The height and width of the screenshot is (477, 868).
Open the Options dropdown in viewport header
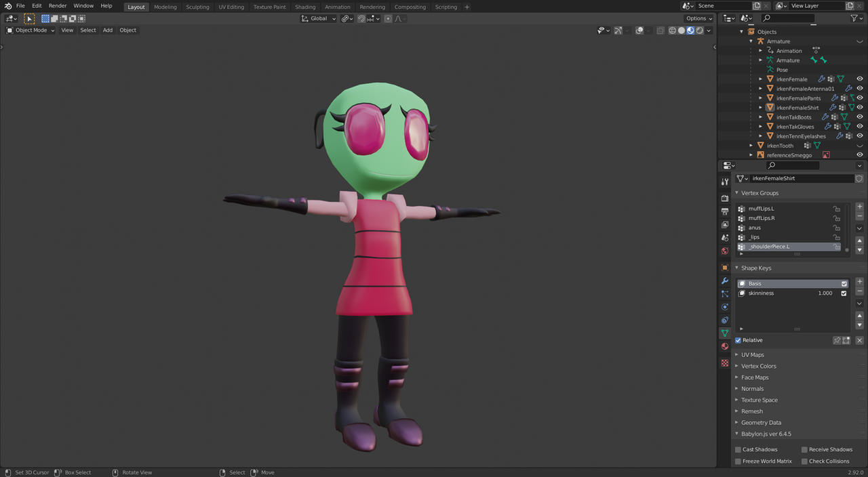(698, 18)
